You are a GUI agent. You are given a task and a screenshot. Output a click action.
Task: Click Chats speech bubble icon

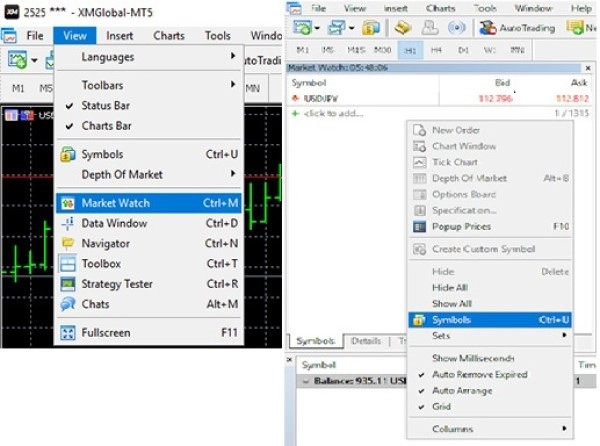(x=68, y=304)
